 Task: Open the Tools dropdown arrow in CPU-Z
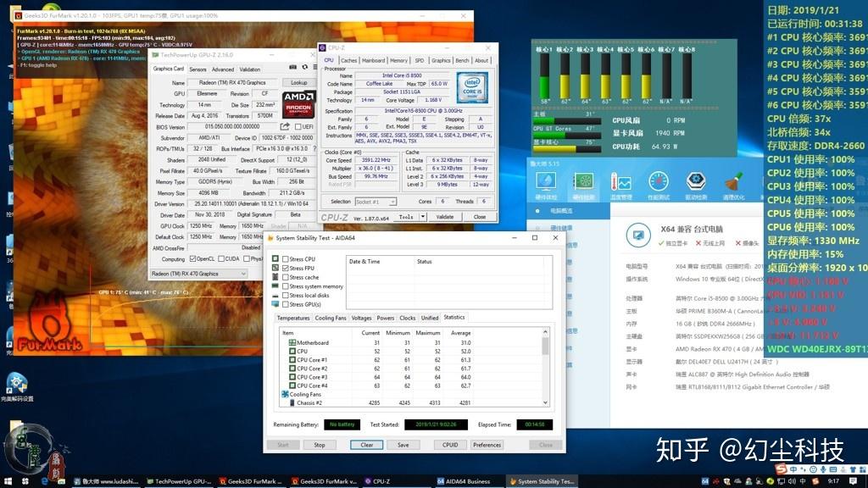pyautogui.click(x=422, y=217)
